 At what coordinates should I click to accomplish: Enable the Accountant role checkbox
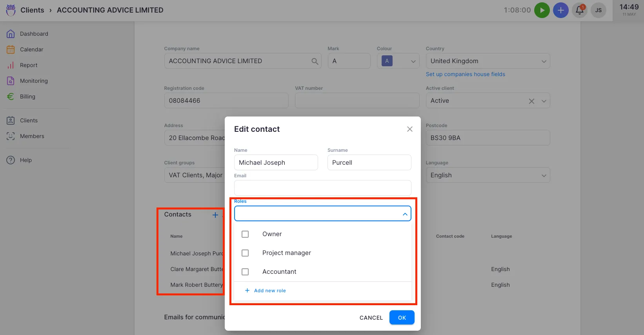[x=245, y=272]
